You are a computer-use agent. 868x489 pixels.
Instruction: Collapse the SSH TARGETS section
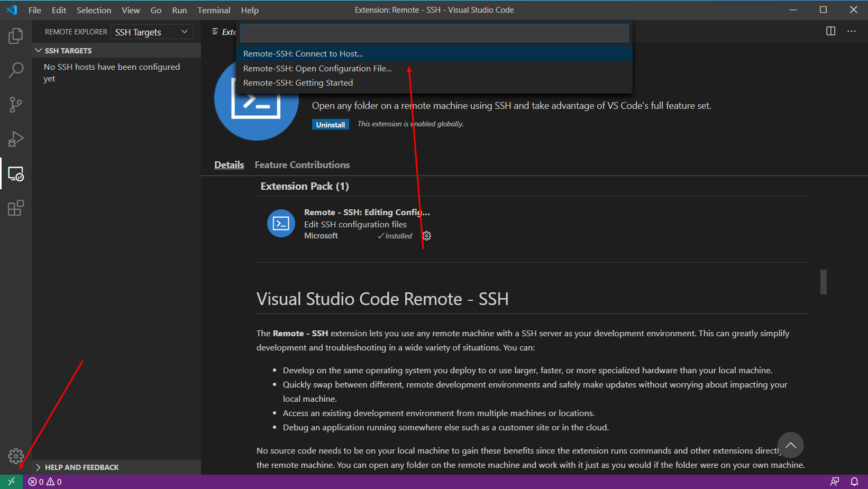tap(38, 50)
